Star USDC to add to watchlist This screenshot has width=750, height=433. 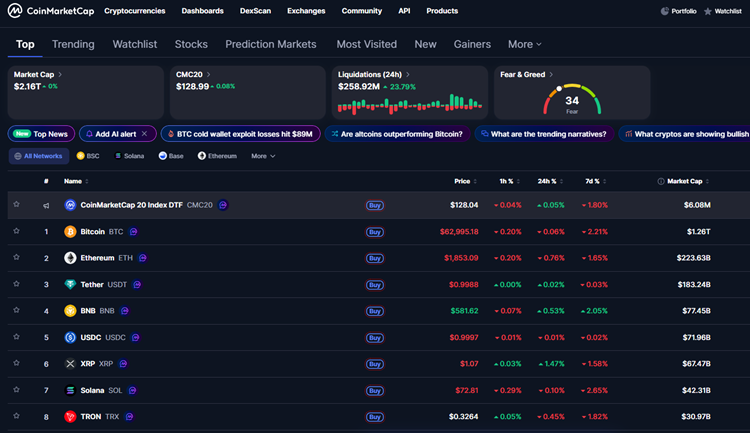point(16,337)
